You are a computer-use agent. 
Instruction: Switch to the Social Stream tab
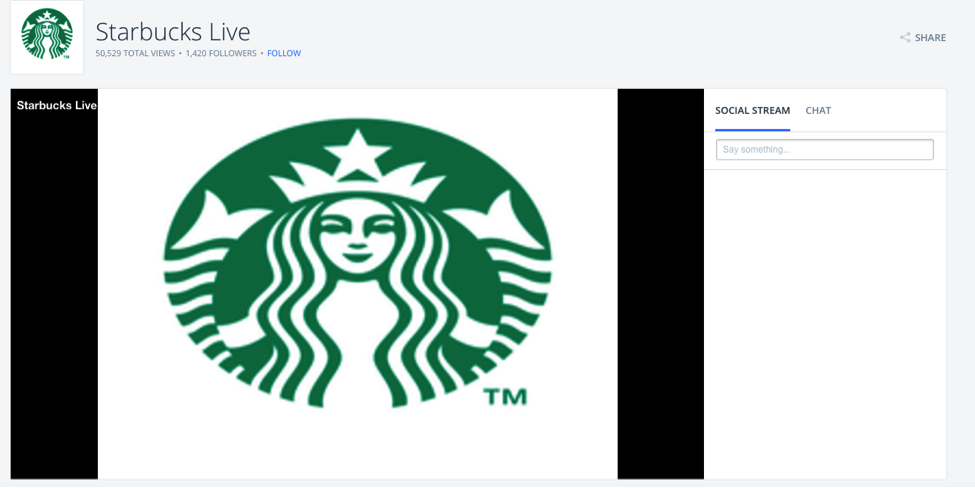752,111
